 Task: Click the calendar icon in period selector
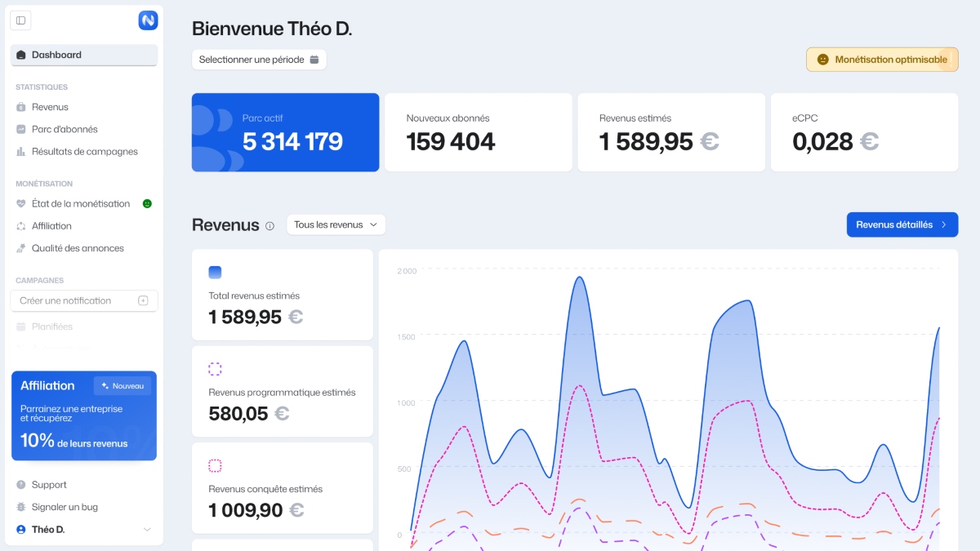[x=314, y=60]
